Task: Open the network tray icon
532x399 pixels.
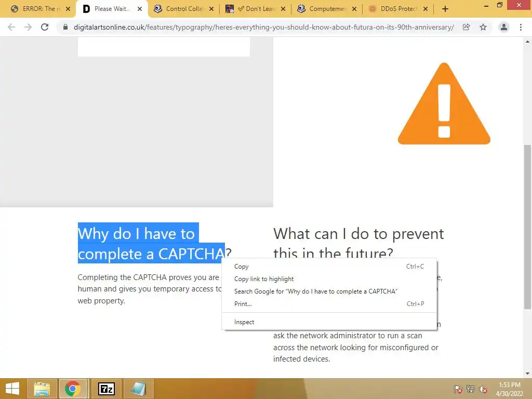Action: click(471, 389)
